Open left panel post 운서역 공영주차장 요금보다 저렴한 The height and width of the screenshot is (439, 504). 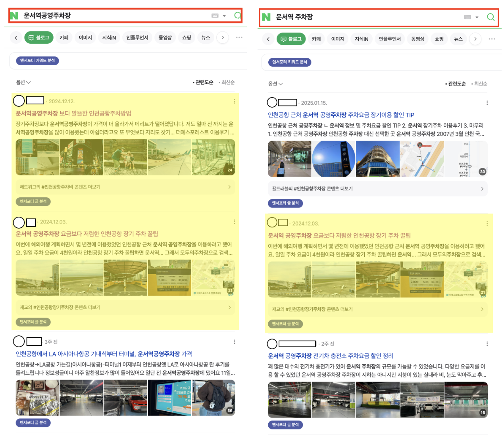(x=87, y=234)
